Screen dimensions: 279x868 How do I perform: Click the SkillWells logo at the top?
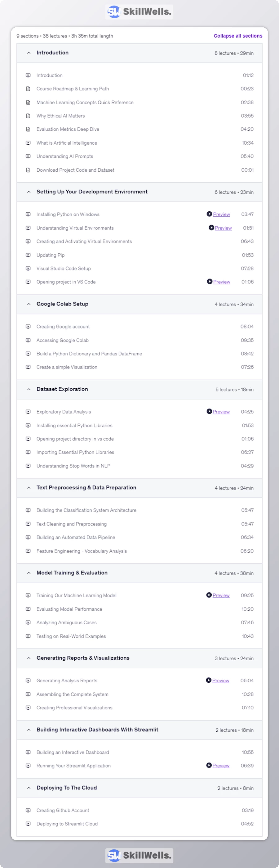[139, 12]
